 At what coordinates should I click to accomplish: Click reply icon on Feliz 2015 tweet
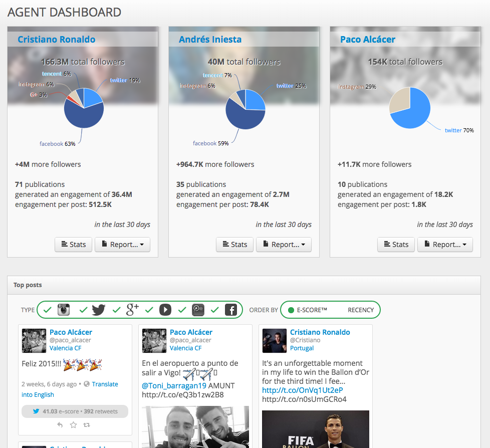click(x=60, y=424)
